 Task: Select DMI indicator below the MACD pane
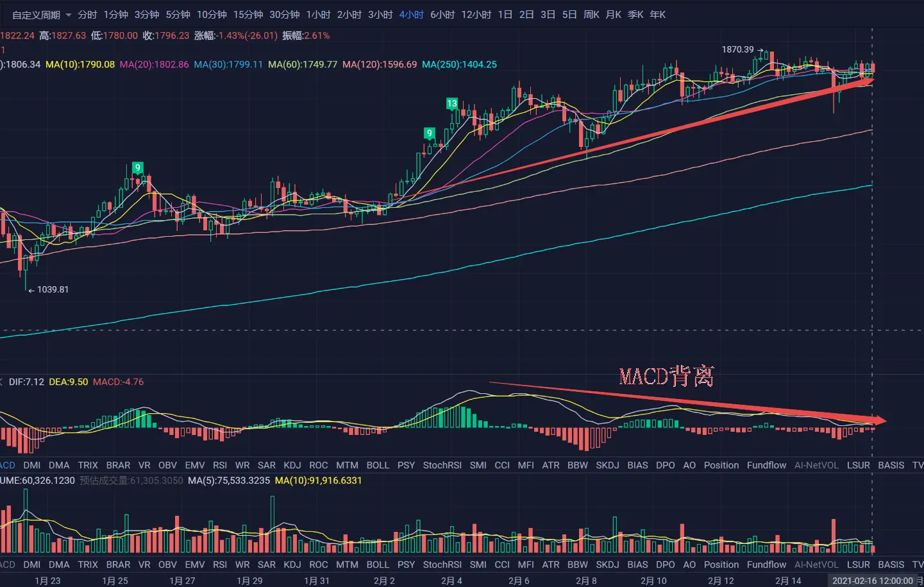[x=31, y=466]
